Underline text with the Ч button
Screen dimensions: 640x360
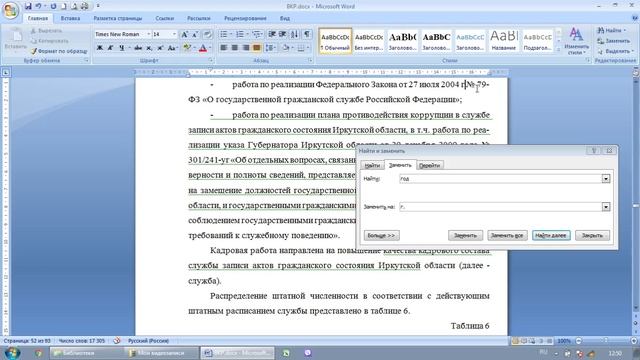coord(121,48)
